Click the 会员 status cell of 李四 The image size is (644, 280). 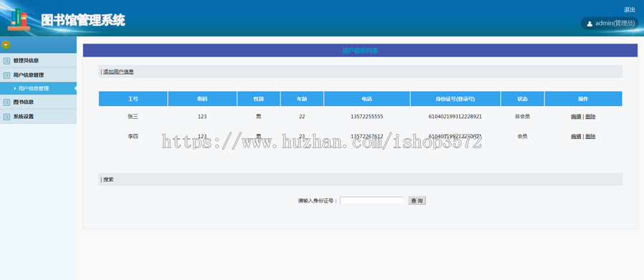522,137
